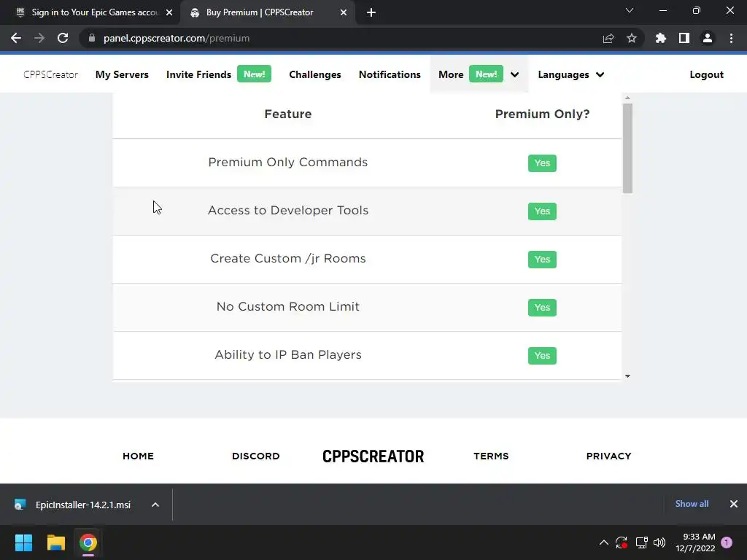747x560 pixels.
Task: Close the downloads bar
Action: coord(734,504)
